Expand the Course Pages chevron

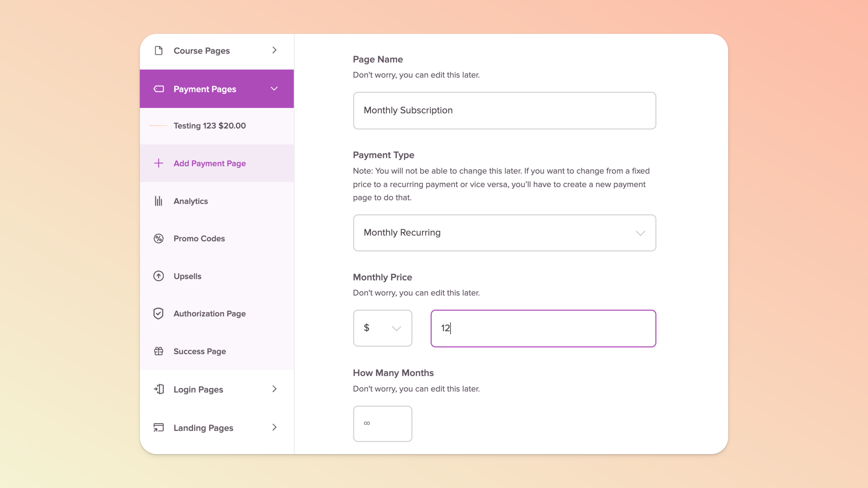point(274,50)
